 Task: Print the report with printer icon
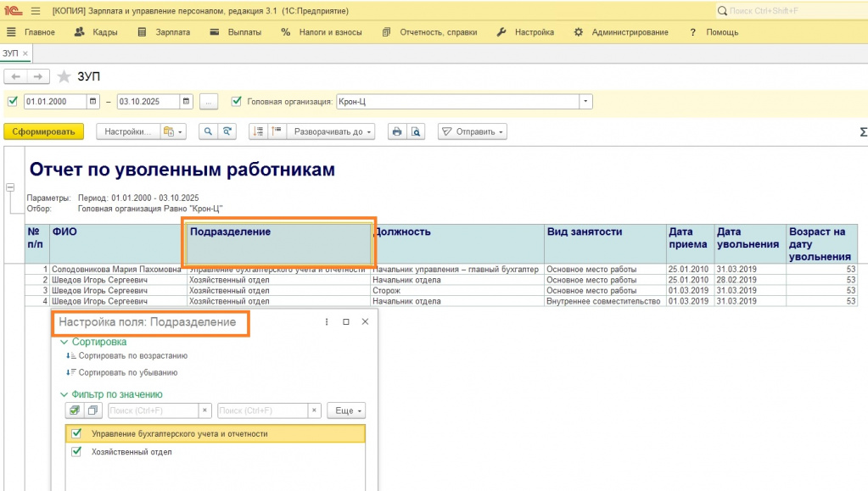click(x=397, y=131)
